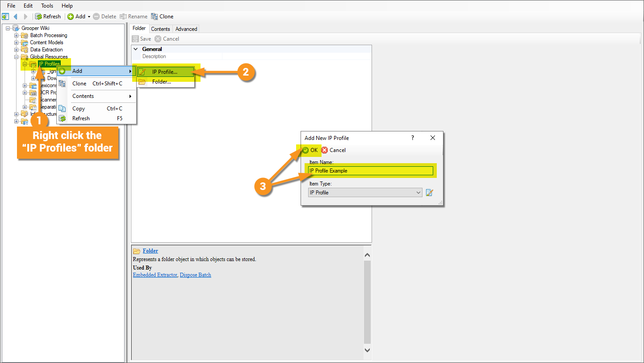This screenshot has height=363, width=644.
Task: Select IP Profile... in the Add submenu
Action: pos(166,72)
